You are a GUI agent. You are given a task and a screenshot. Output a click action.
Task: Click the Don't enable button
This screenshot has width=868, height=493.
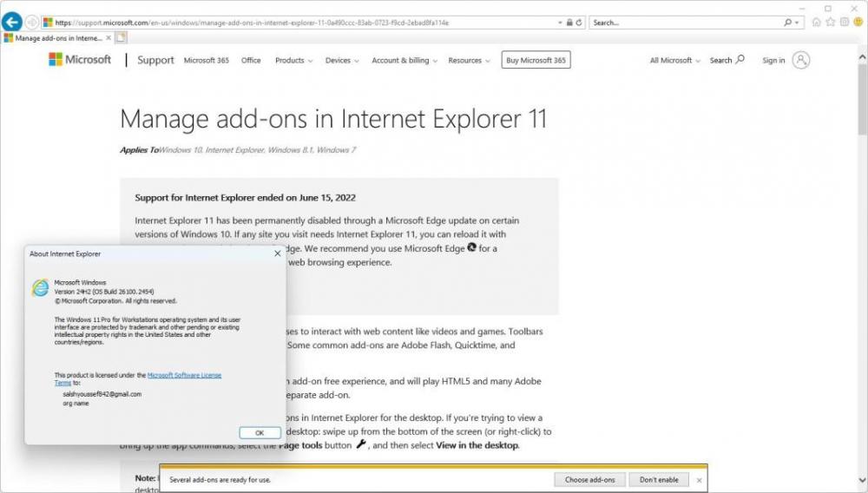pyautogui.click(x=660, y=479)
